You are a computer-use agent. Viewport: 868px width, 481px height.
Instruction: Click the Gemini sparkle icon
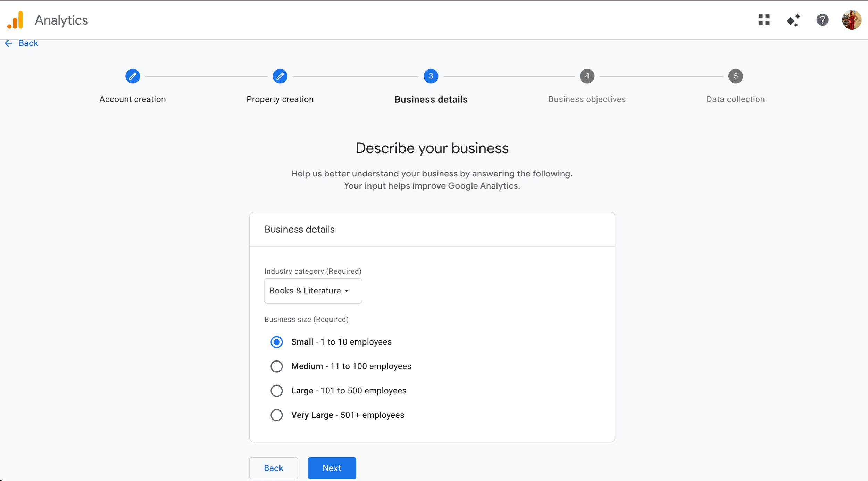click(793, 20)
